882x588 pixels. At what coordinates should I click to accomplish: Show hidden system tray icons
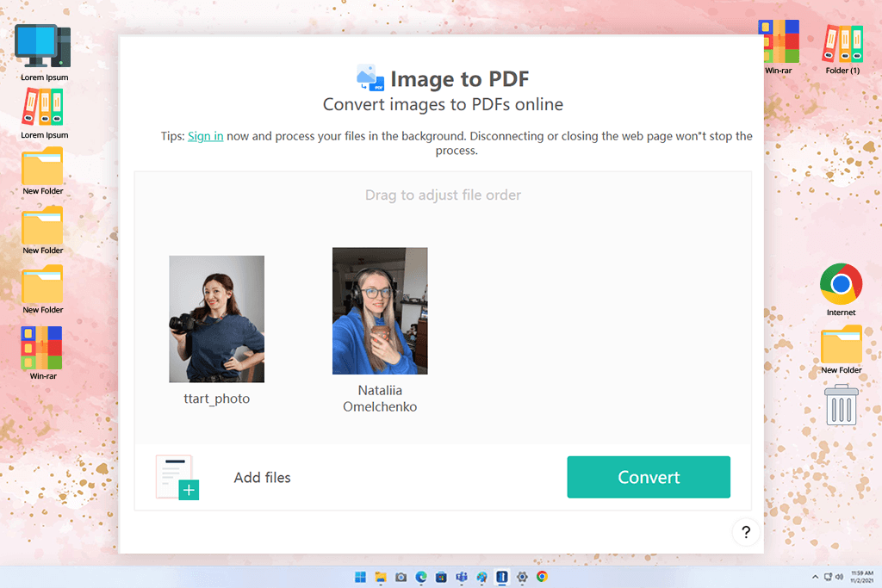click(815, 577)
